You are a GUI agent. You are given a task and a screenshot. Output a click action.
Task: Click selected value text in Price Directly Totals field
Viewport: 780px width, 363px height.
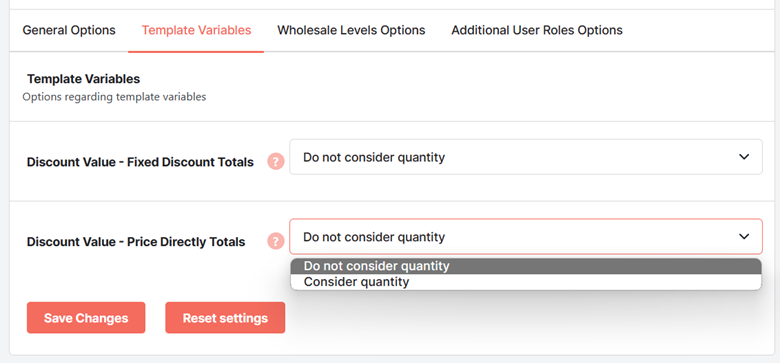pos(374,237)
